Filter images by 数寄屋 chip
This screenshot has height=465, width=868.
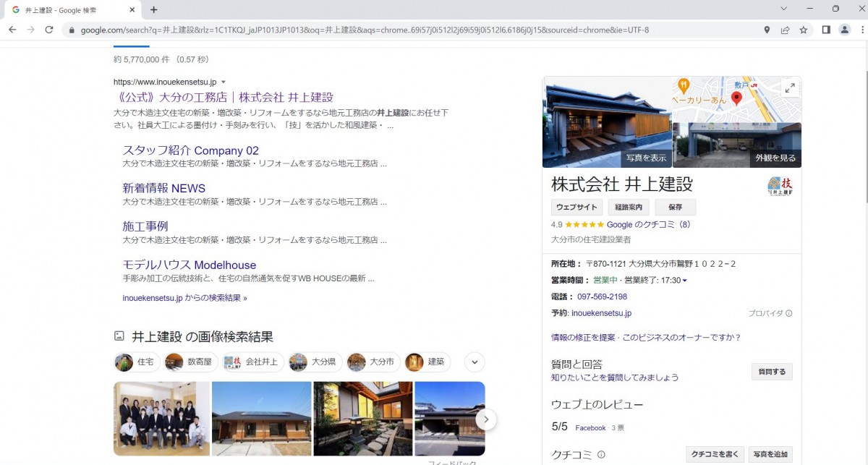tap(190, 362)
